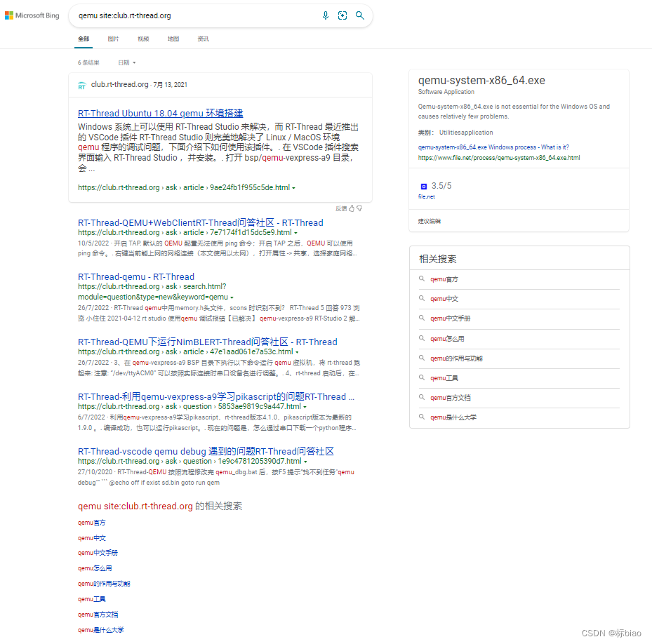Switch to the 地图 tab
Screen dimensions: 652x644
[173, 39]
